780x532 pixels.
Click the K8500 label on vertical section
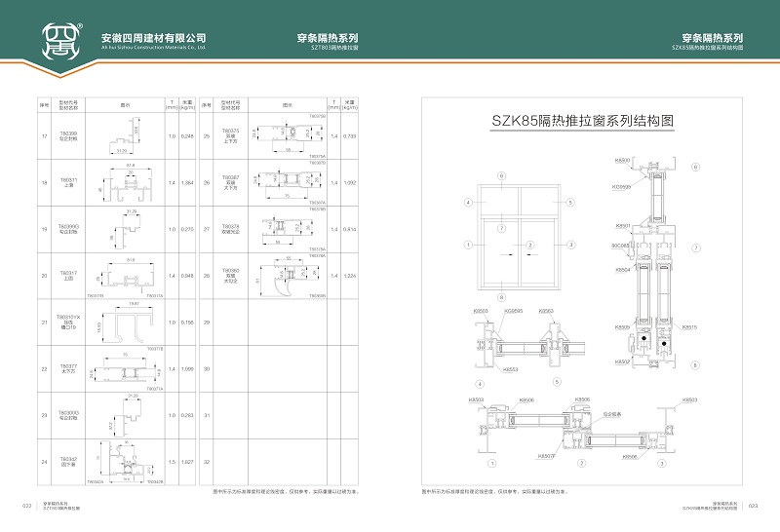pyautogui.click(x=622, y=159)
